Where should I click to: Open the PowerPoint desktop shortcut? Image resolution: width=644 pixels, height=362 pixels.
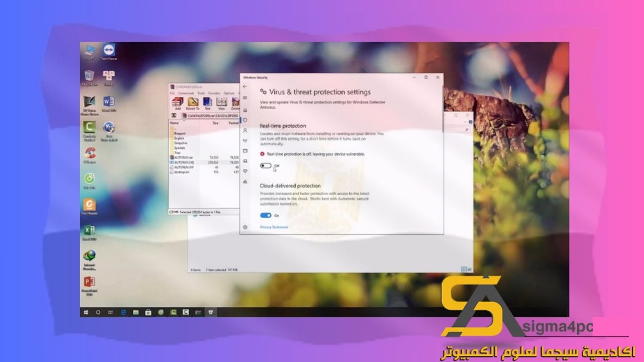pos(90,285)
